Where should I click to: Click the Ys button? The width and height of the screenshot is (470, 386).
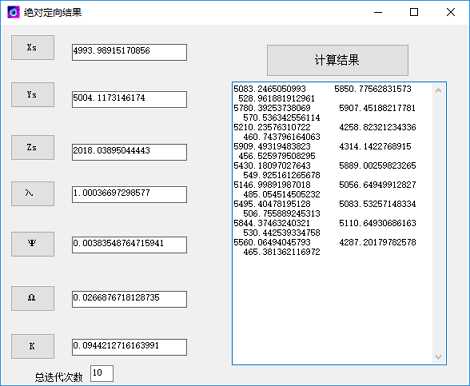click(33, 95)
